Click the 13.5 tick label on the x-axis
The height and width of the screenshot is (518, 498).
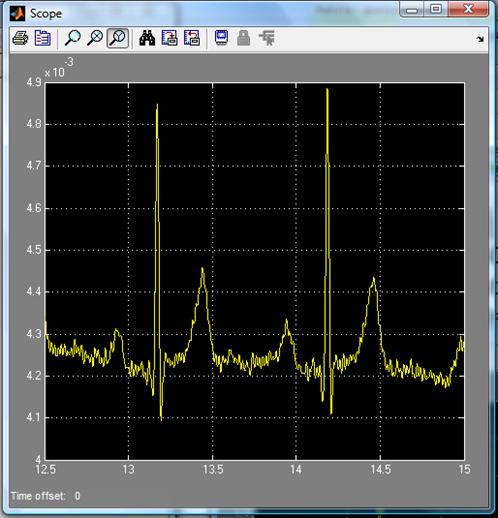[213, 469]
